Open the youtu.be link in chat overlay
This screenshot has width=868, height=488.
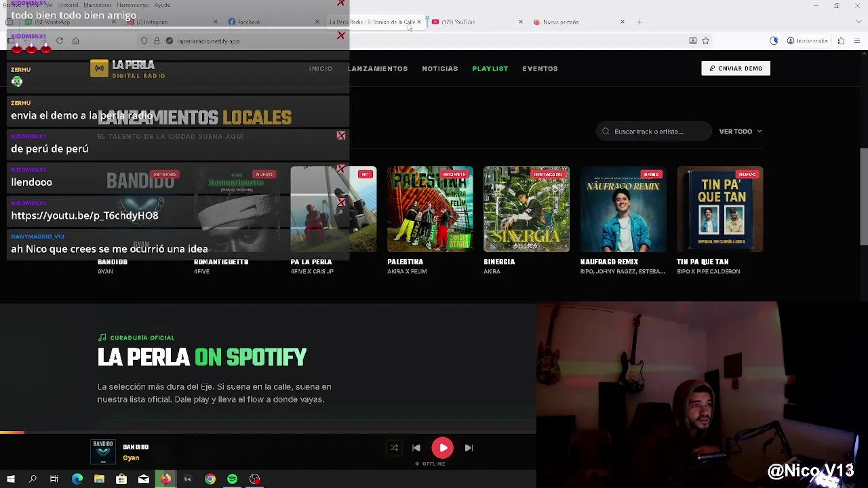point(85,216)
